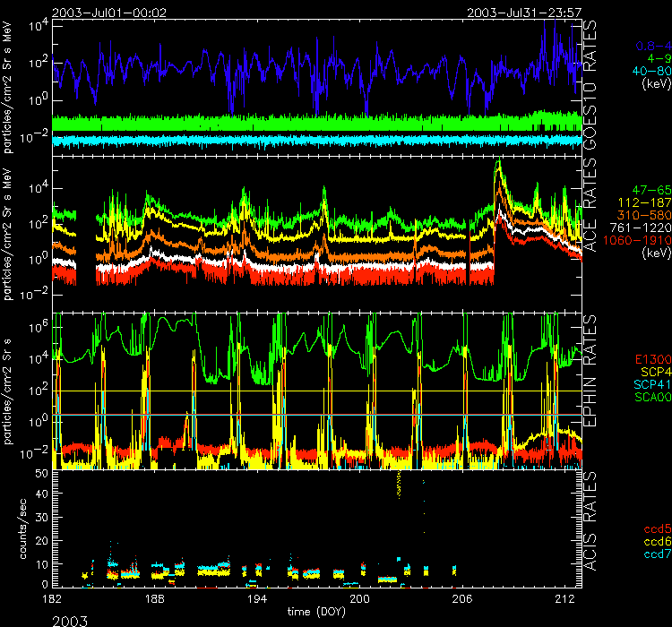Click the blue 0.8-4 keV legend label

pyautogui.click(x=653, y=44)
